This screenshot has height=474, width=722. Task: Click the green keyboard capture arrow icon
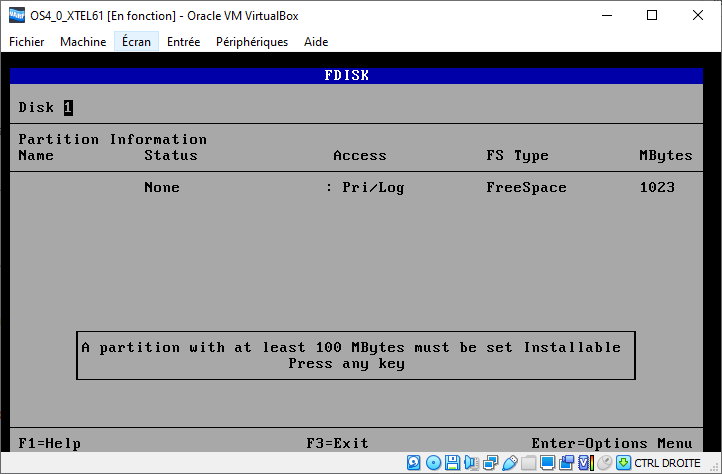(623, 463)
